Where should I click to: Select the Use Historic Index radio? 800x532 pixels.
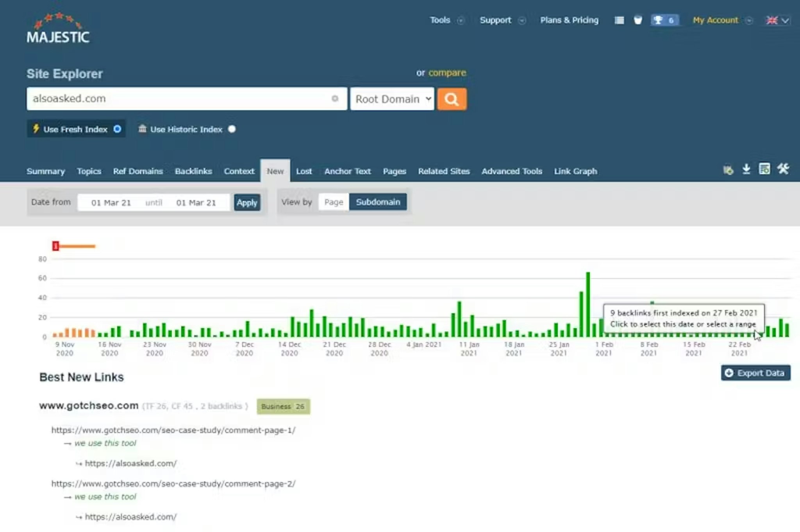pyautogui.click(x=232, y=129)
